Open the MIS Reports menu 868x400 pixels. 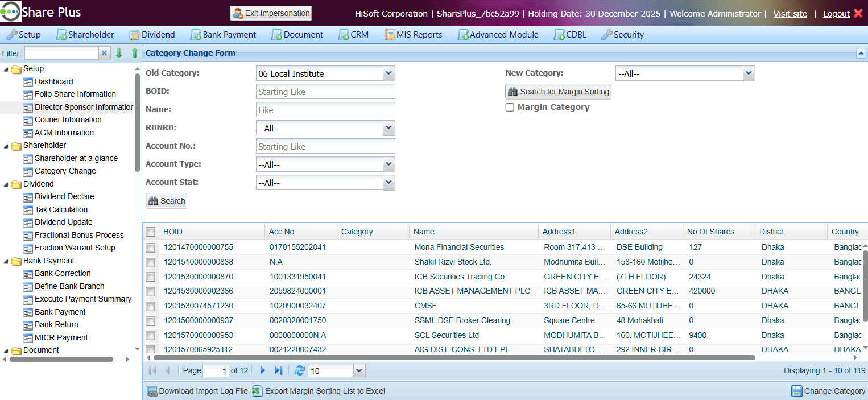(x=414, y=35)
